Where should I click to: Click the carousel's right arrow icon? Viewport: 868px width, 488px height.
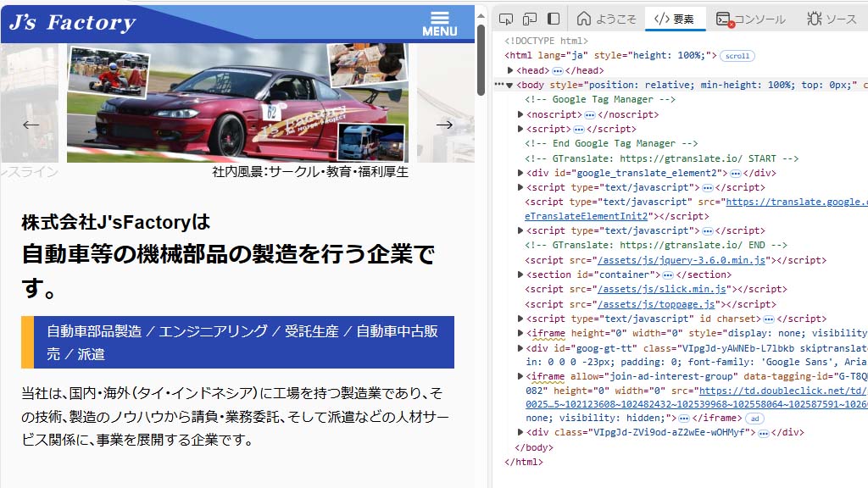[x=444, y=124]
